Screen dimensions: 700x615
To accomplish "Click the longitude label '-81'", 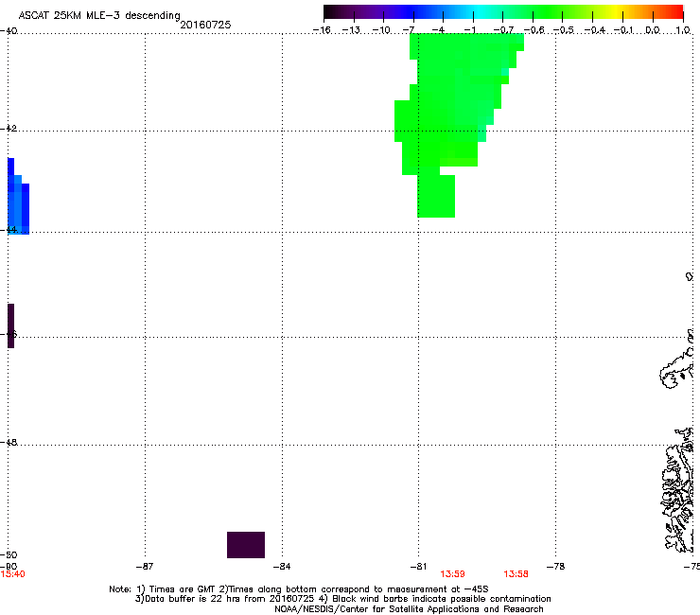I will [x=418, y=567].
